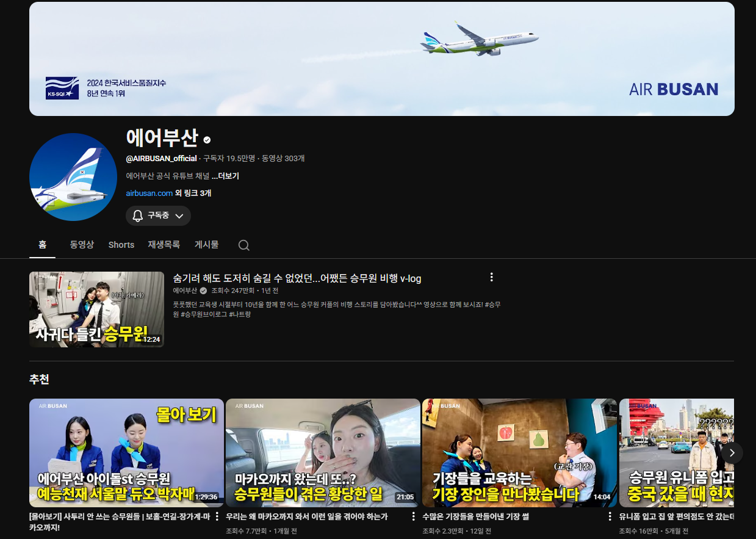Click the 동영상 303개 video count

click(x=283, y=159)
